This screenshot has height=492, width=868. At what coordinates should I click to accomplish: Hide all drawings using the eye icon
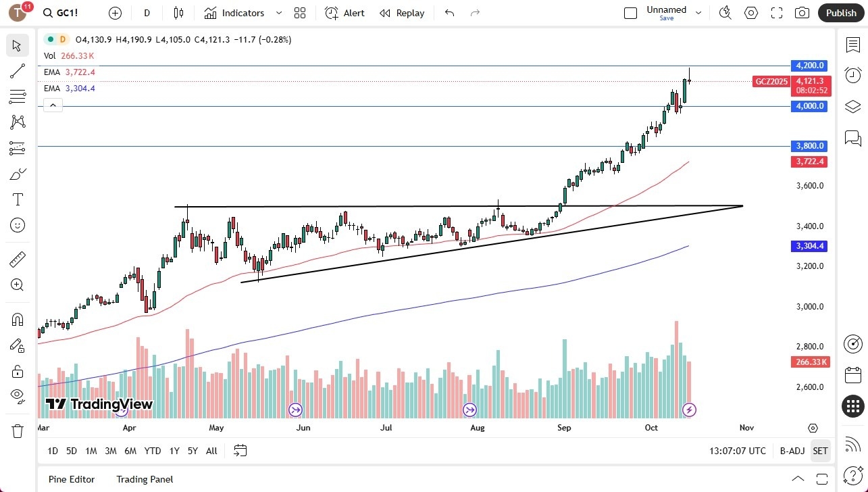point(17,397)
